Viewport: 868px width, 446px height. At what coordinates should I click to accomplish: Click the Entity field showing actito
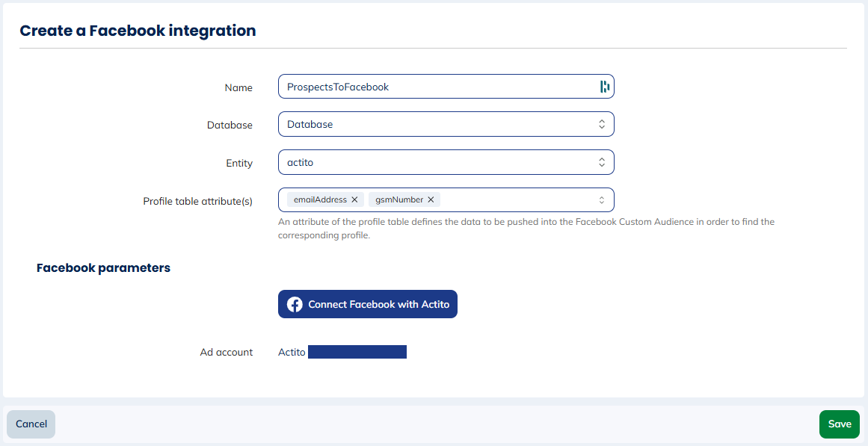[x=437, y=163]
